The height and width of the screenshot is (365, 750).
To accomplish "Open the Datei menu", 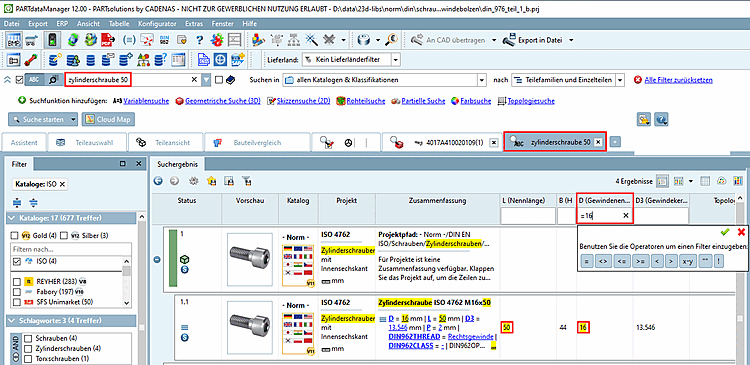I will (x=11, y=23).
